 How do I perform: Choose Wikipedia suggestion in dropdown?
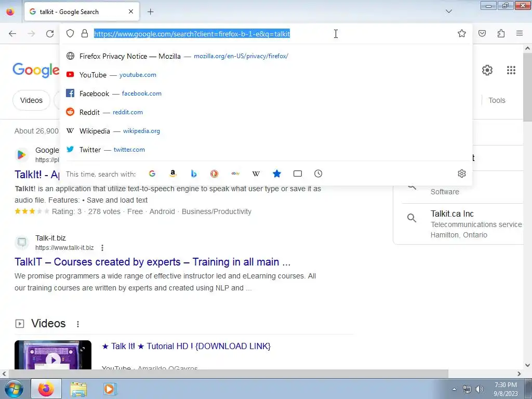point(266,131)
